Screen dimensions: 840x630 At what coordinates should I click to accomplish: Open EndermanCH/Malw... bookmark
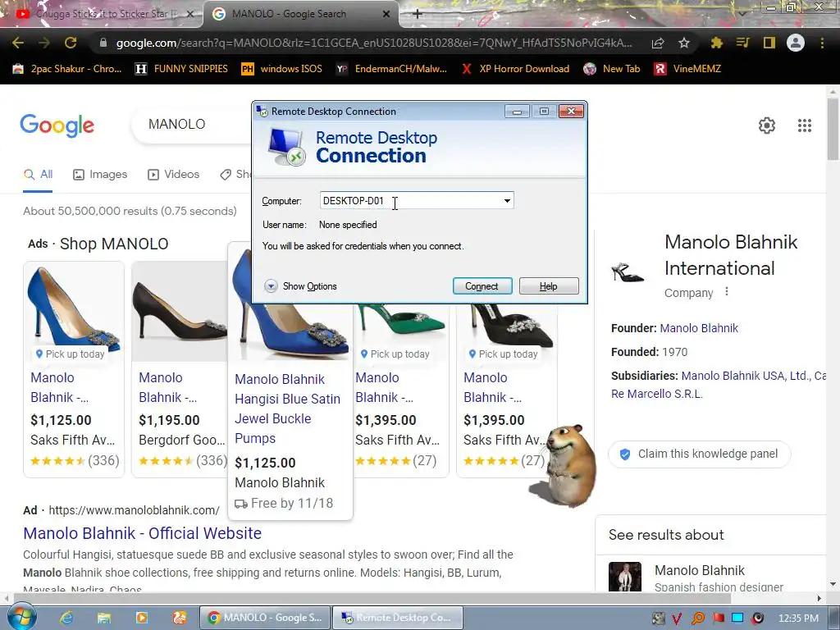[x=391, y=69]
